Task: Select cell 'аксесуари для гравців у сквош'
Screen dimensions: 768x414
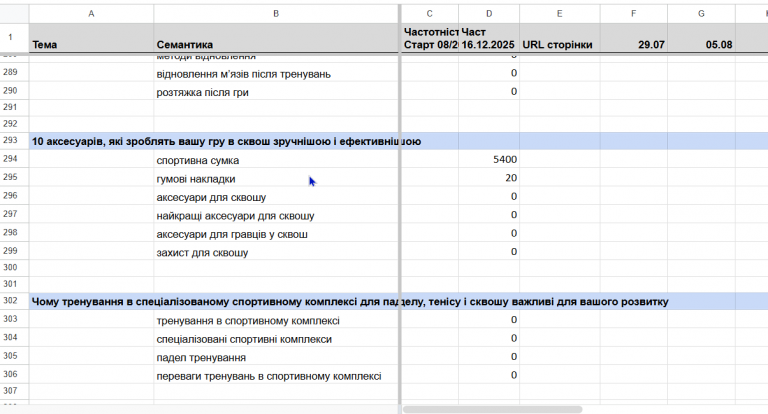Action: point(276,234)
